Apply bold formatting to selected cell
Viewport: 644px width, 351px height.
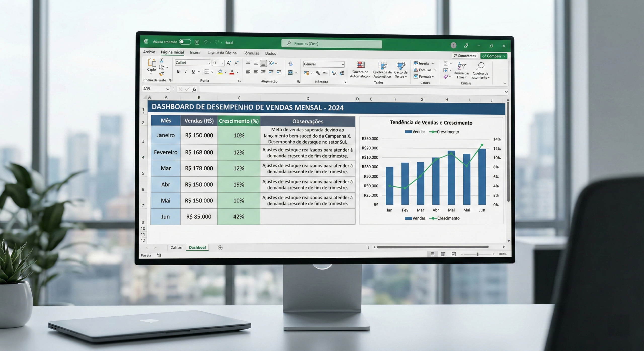pos(178,72)
